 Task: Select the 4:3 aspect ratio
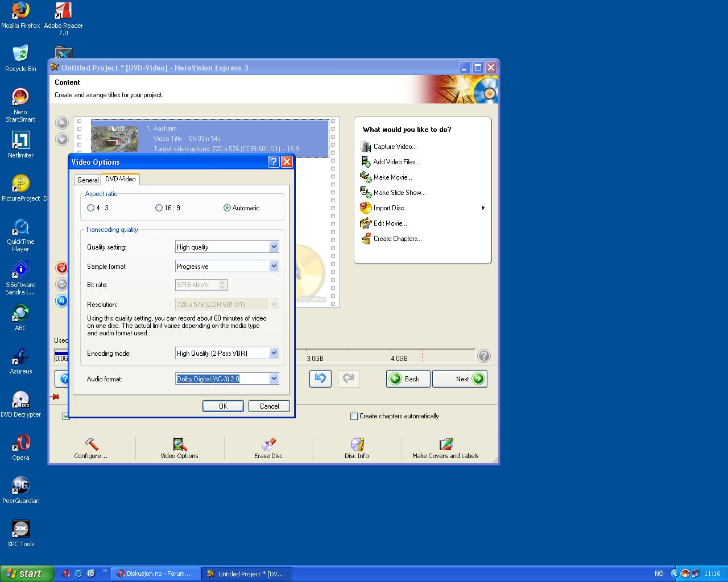(x=90, y=208)
